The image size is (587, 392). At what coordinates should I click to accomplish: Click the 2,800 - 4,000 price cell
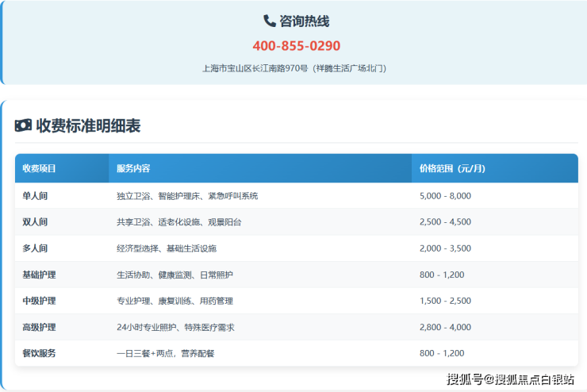[x=445, y=327]
